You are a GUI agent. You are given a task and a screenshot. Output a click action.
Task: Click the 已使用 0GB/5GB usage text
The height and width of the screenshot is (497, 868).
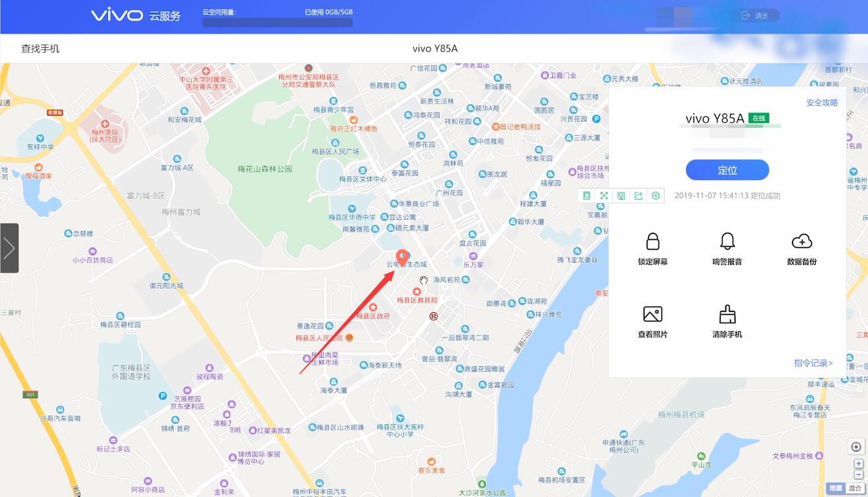328,12
